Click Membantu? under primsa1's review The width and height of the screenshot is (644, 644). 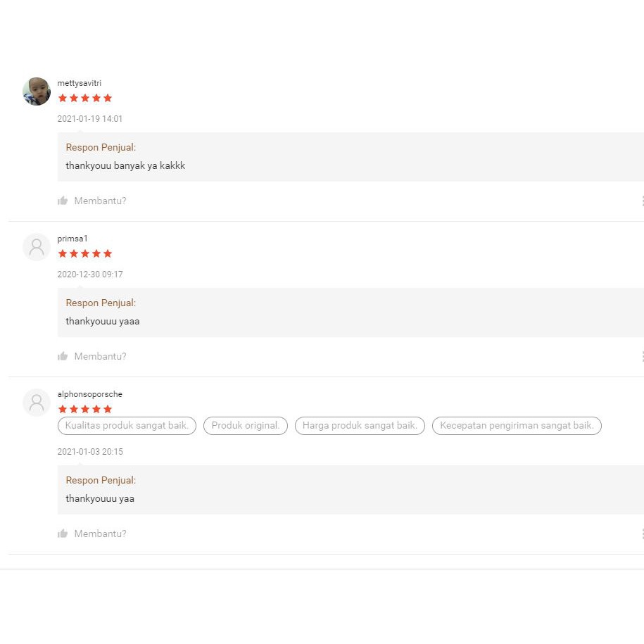click(100, 356)
